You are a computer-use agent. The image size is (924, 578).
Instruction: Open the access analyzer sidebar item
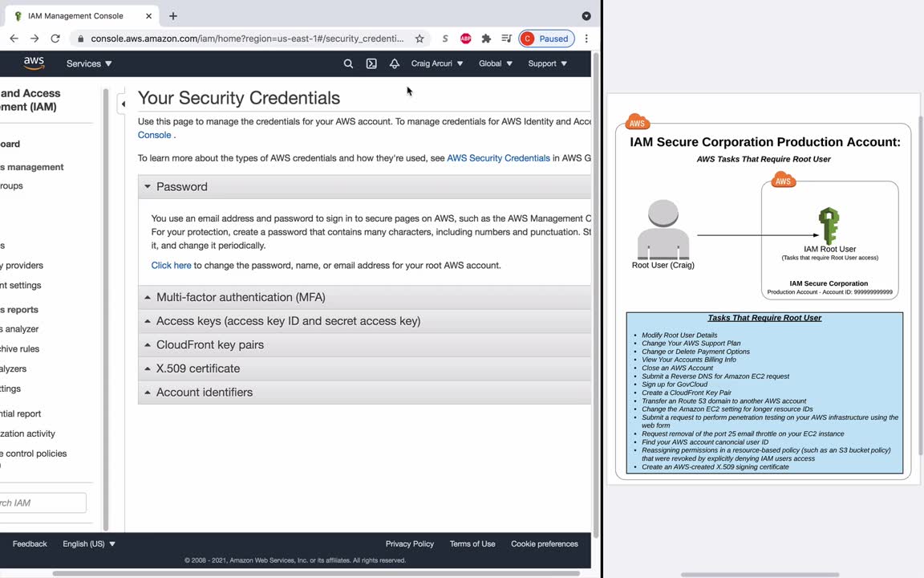pyautogui.click(x=19, y=329)
